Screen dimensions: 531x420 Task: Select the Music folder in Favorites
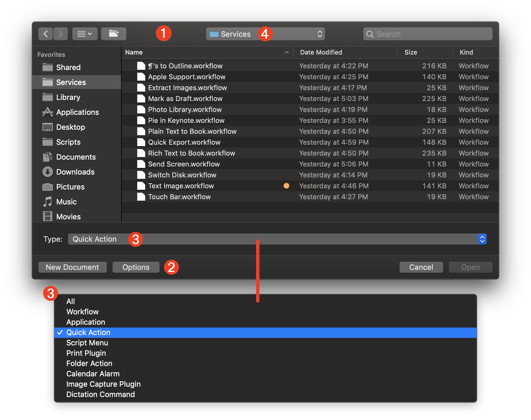(x=66, y=202)
